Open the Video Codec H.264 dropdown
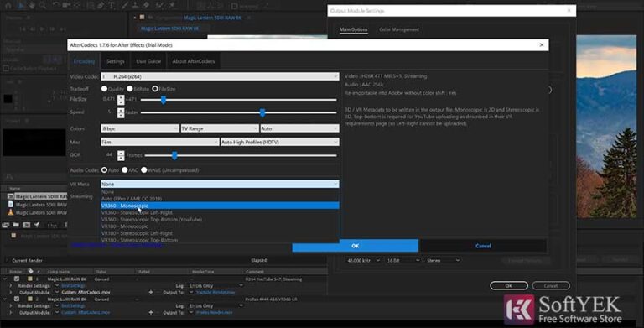Screen dimensions: 644x328 [220, 76]
